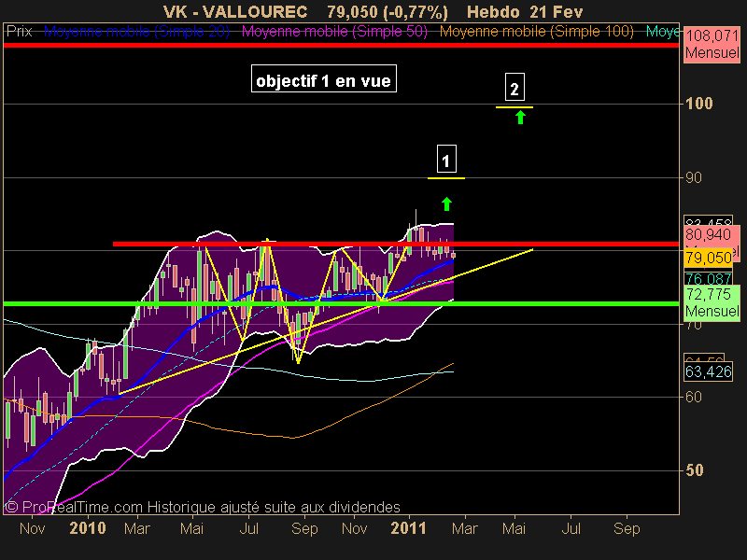Click the 108,071 Mensuel price label
The image size is (747, 560).
tap(712, 44)
